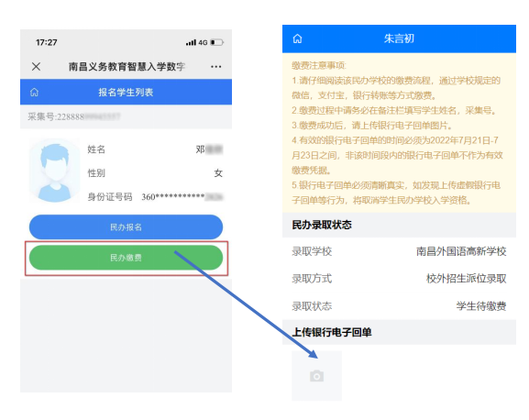This screenshot has height=420, width=529.
Task: Close the mini program with X icon
Action: point(36,66)
